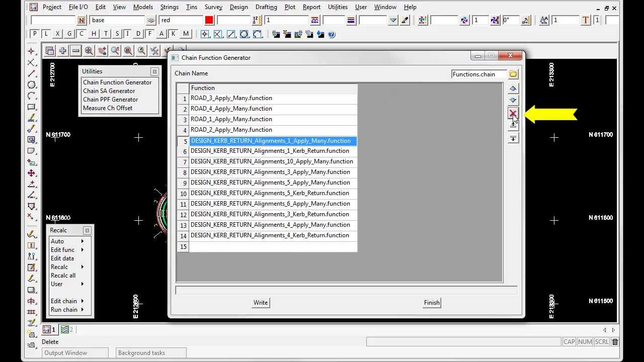
Task: Select row DESIGN_KERB_RETURN_Alignments_10_Apply_Many.function
Action: pyautogui.click(x=273, y=162)
